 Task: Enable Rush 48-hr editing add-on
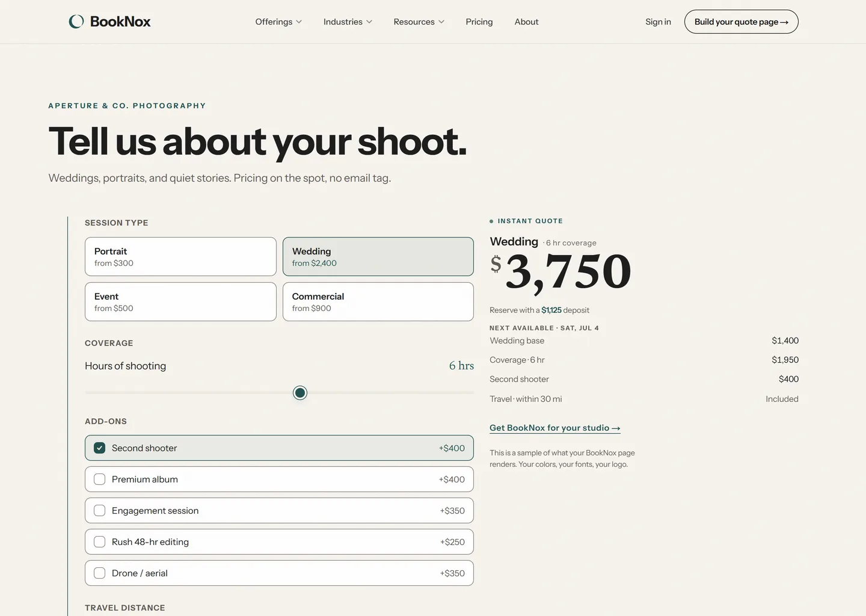pyautogui.click(x=279, y=542)
